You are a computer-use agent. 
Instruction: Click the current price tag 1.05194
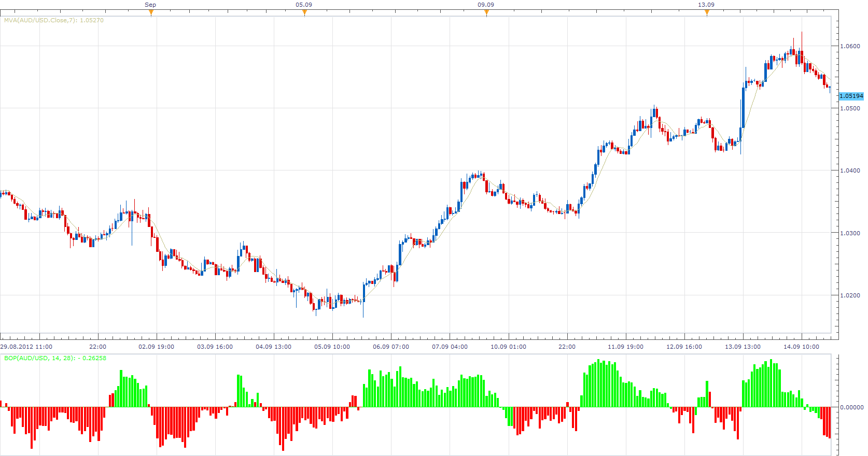(x=851, y=96)
